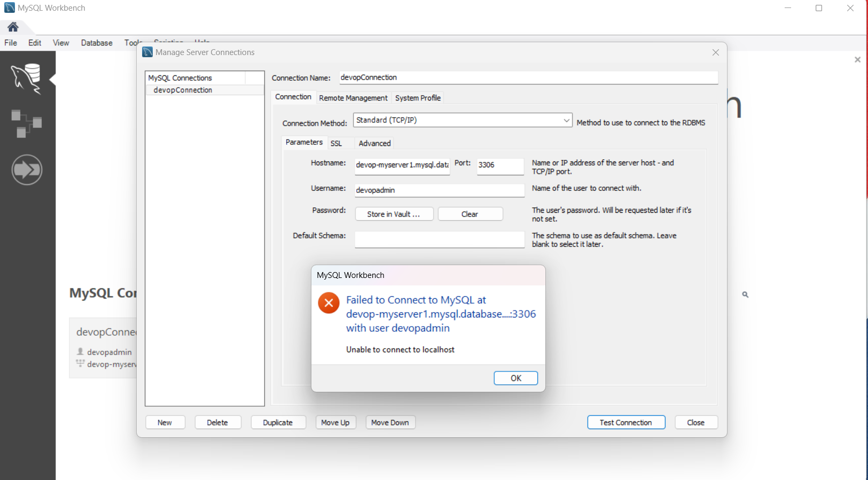This screenshot has width=868, height=480.
Task: Switch to the System Profile tab
Action: 418,98
